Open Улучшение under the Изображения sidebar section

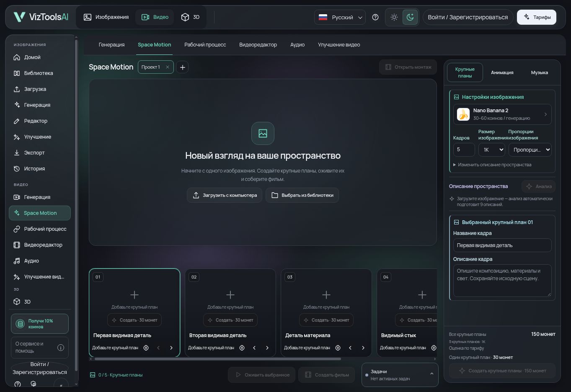40,137
